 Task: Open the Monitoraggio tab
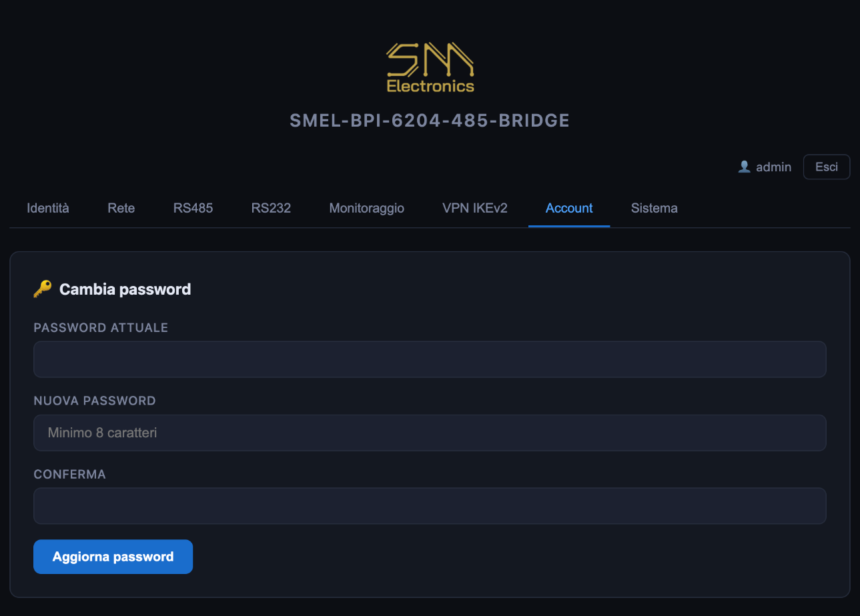367,208
